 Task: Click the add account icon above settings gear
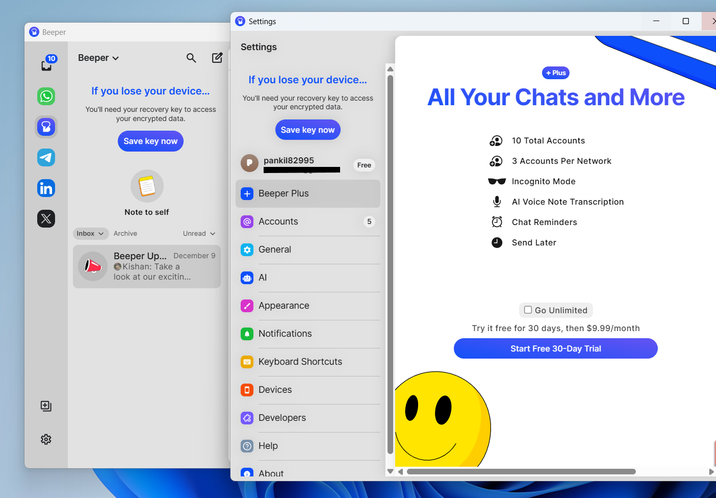click(46, 406)
